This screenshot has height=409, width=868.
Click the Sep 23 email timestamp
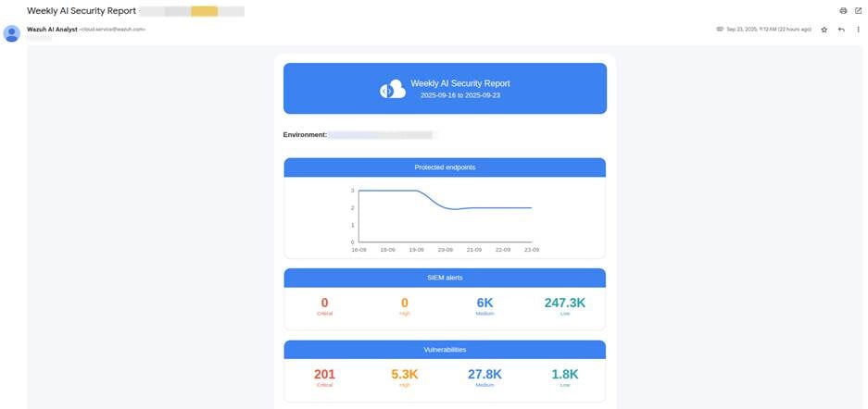click(769, 30)
